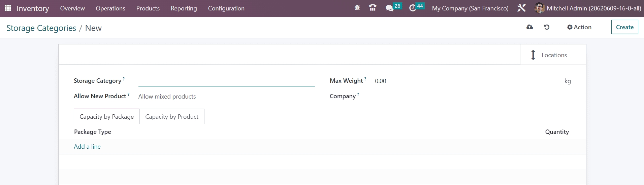Screen dimensions: 644x185
Task: Open the Configuration menu
Action: pos(226,8)
